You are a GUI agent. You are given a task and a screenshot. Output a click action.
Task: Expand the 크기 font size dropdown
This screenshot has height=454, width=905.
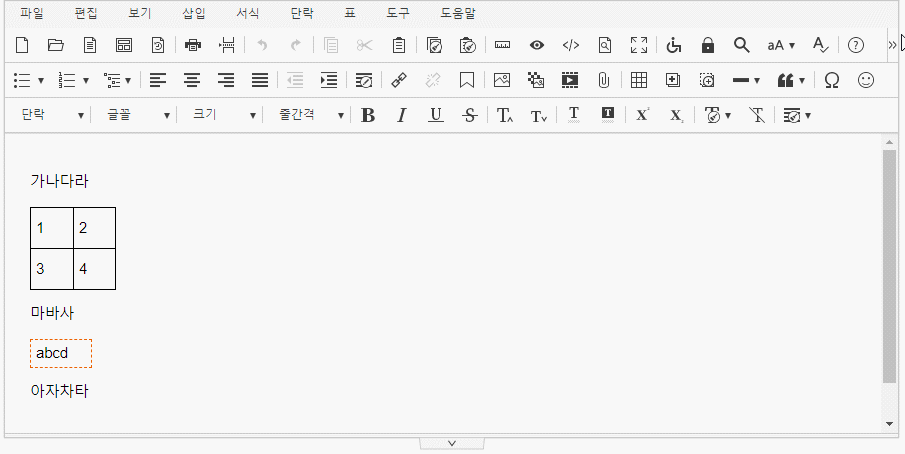[224, 115]
